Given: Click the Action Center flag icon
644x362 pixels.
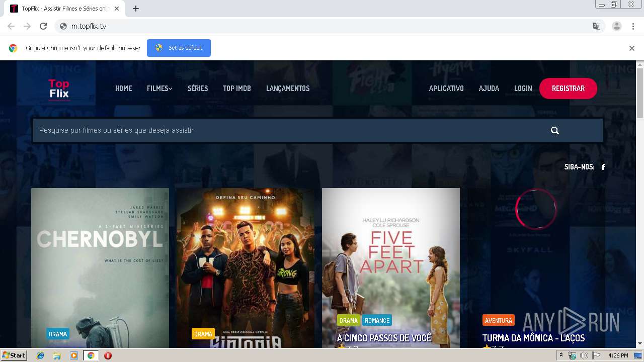Looking at the screenshot, I should tap(596, 355).
